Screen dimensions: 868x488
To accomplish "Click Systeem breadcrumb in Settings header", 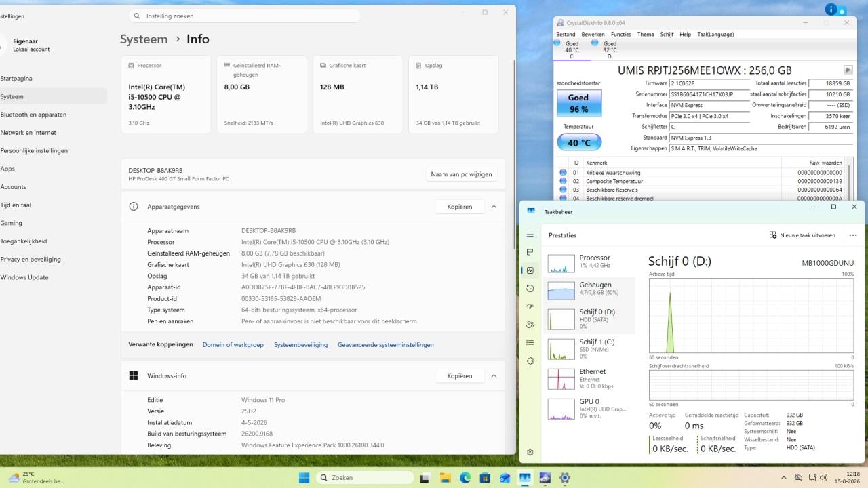I will (x=144, y=39).
